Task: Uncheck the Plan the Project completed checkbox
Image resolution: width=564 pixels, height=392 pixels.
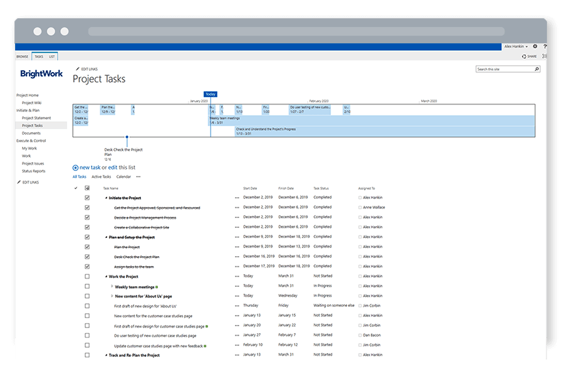Action: tap(87, 247)
